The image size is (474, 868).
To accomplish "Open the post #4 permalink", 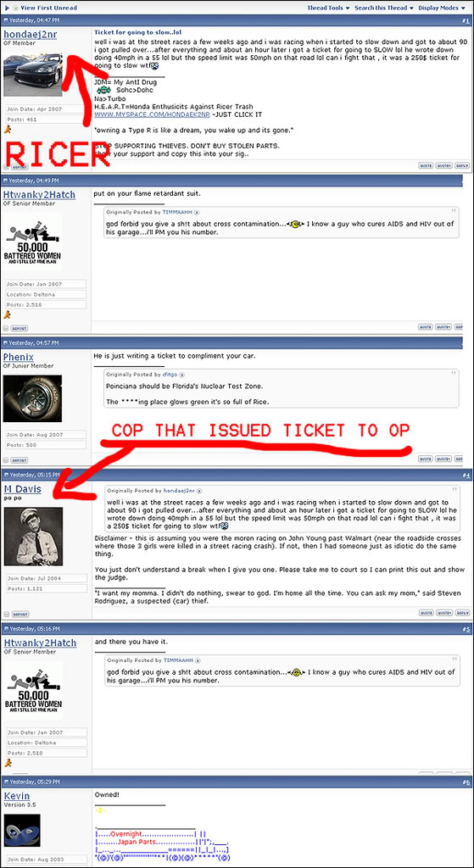I will [466, 475].
